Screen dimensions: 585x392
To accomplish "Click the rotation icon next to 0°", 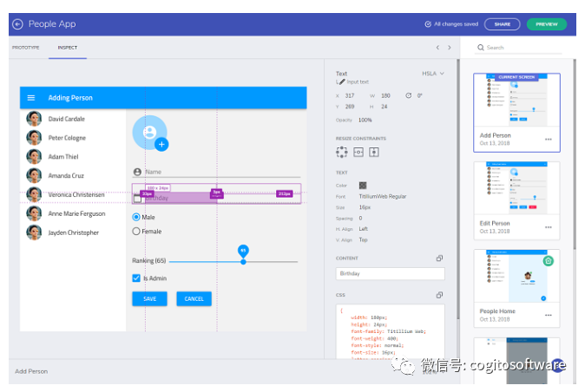I will coord(409,95).
